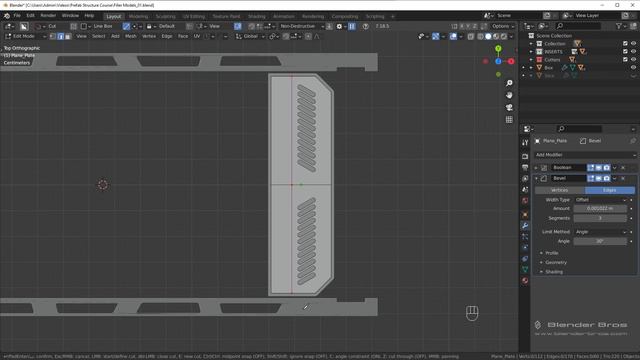
Task: Toggle Bevel modifier render camera icon
Action: 607,178
